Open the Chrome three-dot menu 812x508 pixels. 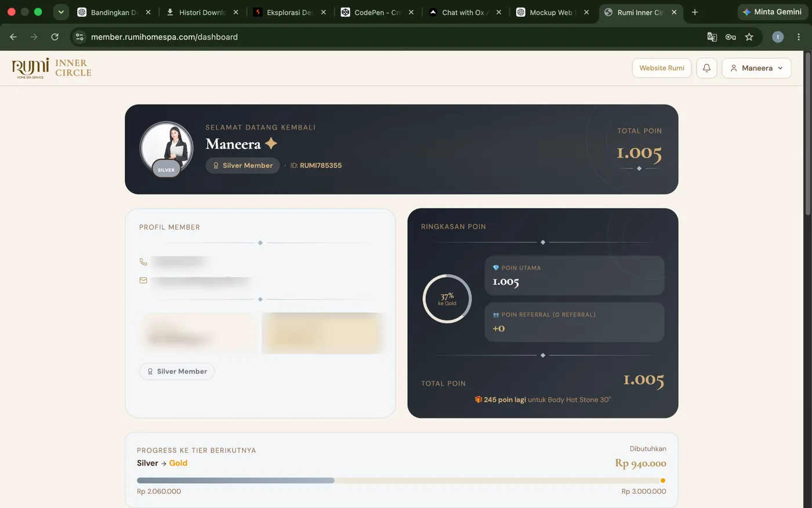799,37
